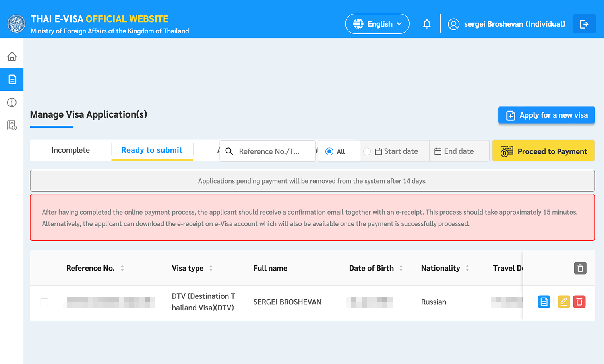
Task: Click the sergei Broshevan (Individual) account name
Action: [x=515, y=24]
